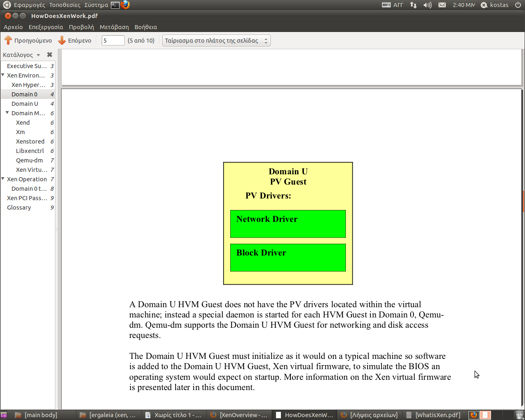Open keyboard layout indicator ΑΓΓ
The height and width of the screenshot is (420, 525).
pyautogui.click(x=393, y=5)
